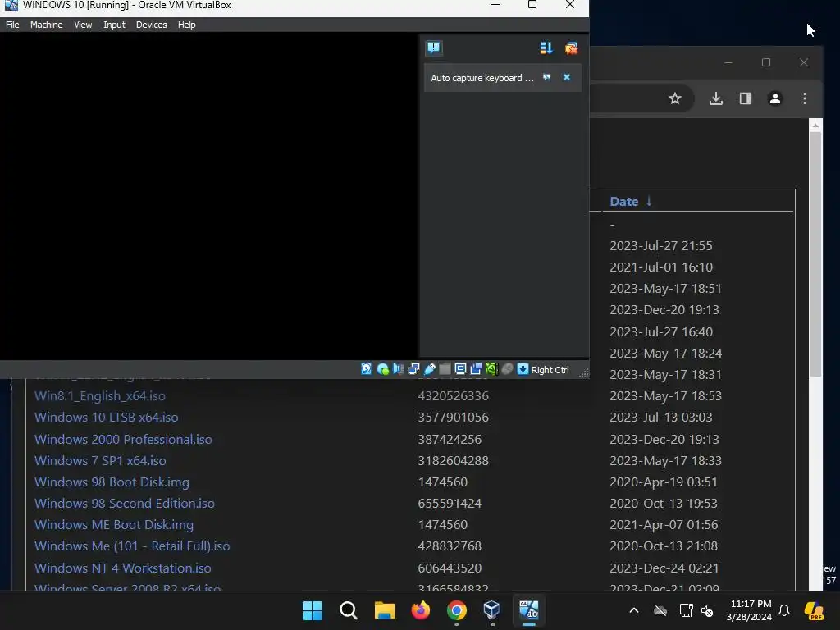Open the browser profile icon
The image size is (840, 630).
774,98
